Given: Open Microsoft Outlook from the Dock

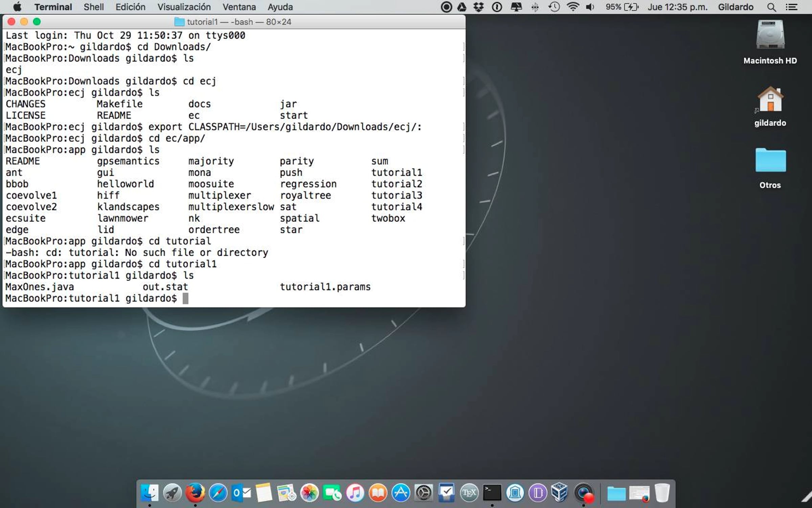Looking at the screenshot, I should (x=241, y=493).
